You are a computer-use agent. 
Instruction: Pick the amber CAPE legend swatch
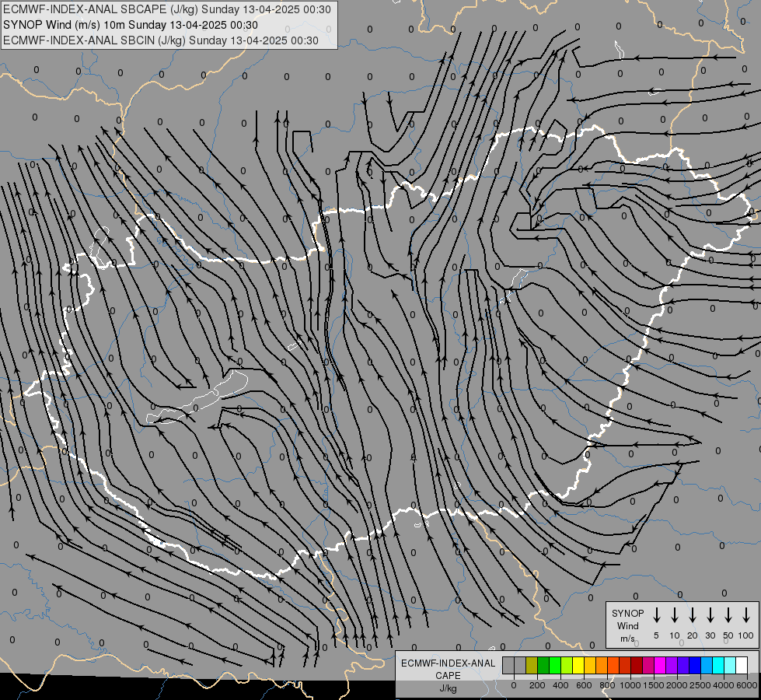point(590,665)
